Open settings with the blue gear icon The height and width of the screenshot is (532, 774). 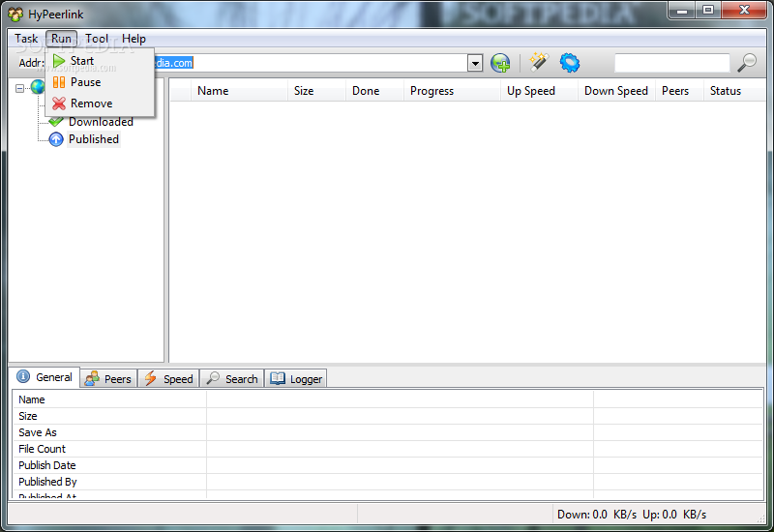[570, 63]
